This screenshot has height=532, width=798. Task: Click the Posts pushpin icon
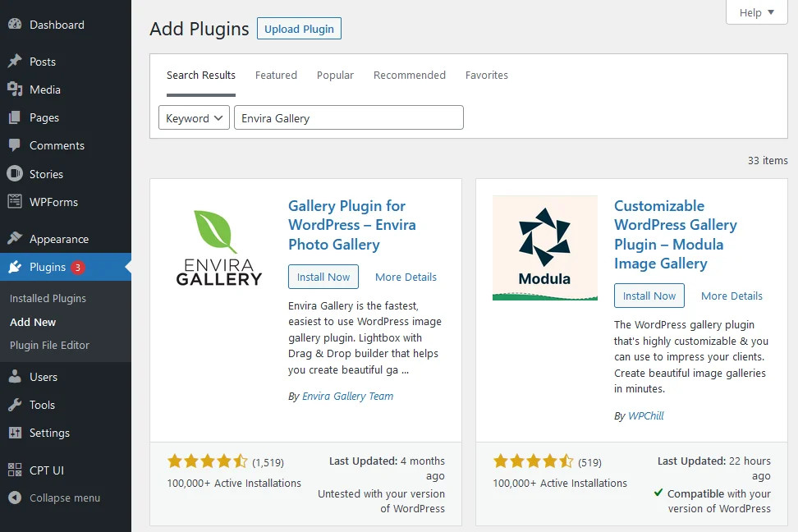click(x=15, y=62)
